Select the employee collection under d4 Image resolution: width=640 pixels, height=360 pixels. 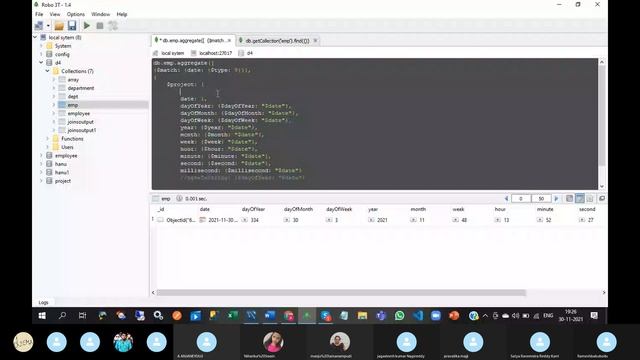[78, 113]
